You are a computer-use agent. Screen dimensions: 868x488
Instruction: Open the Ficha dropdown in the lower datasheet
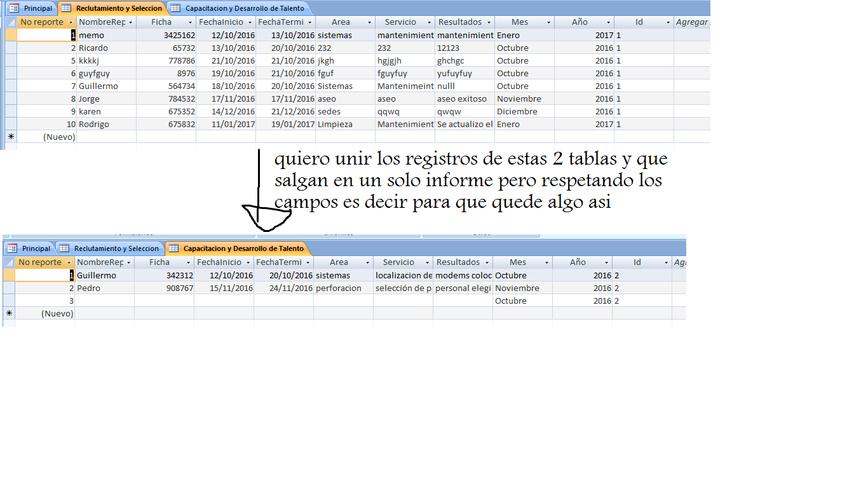coord(189,262)
